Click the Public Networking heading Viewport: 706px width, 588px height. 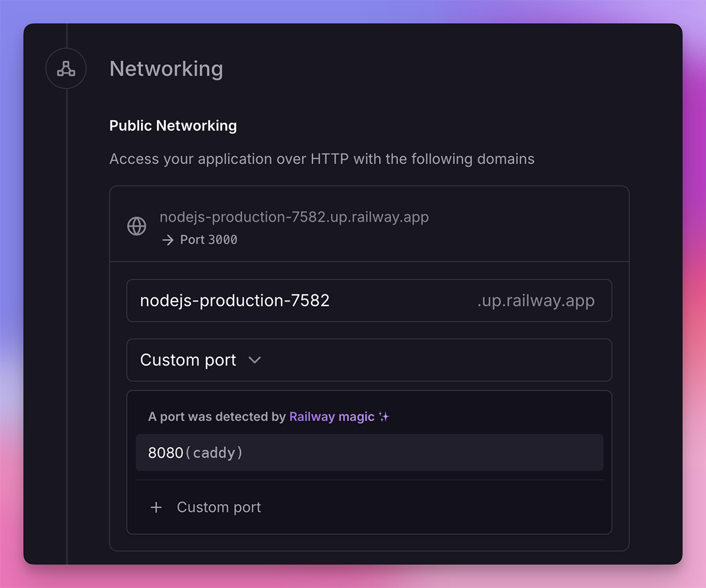[173, 126]
